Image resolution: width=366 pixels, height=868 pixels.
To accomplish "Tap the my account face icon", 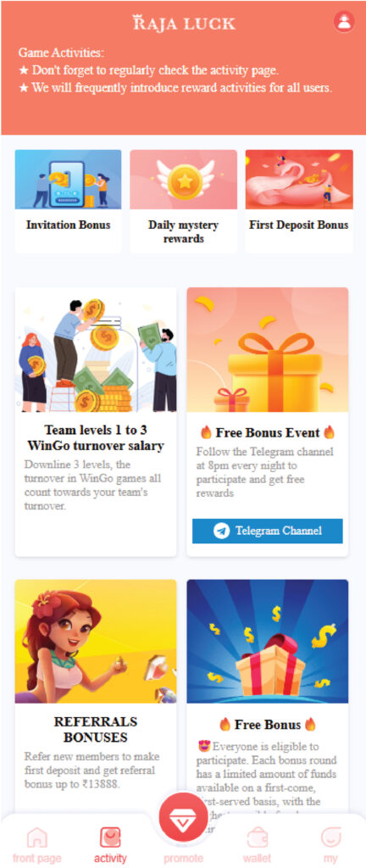I will pyautogui.click(x=330, y=838).
